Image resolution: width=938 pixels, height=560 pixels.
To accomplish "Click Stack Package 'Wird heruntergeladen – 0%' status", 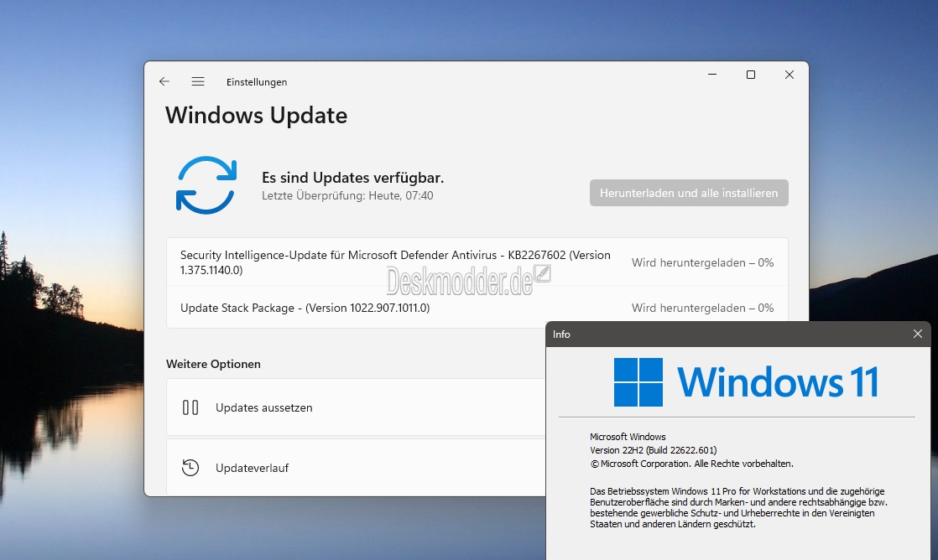I will click(703, 308).
